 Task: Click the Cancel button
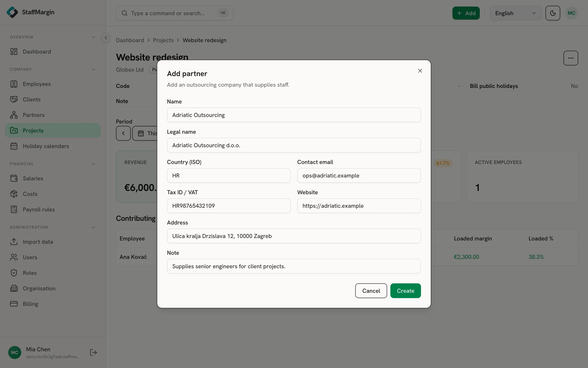371,291
